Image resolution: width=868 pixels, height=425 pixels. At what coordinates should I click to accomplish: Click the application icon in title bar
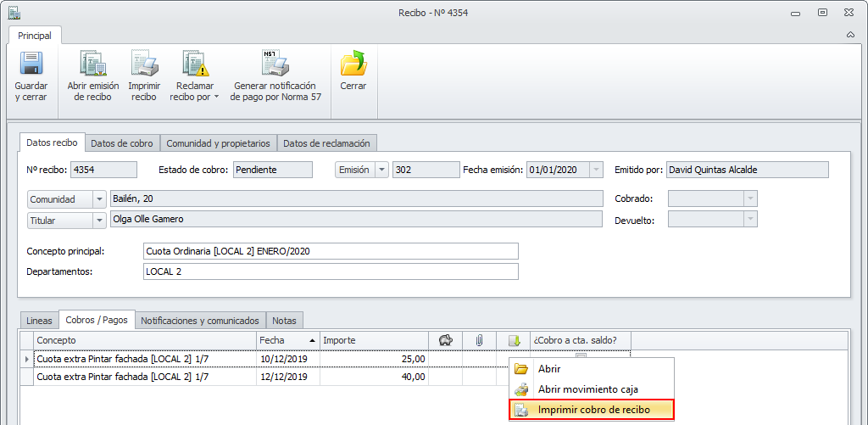pos(14,12)
